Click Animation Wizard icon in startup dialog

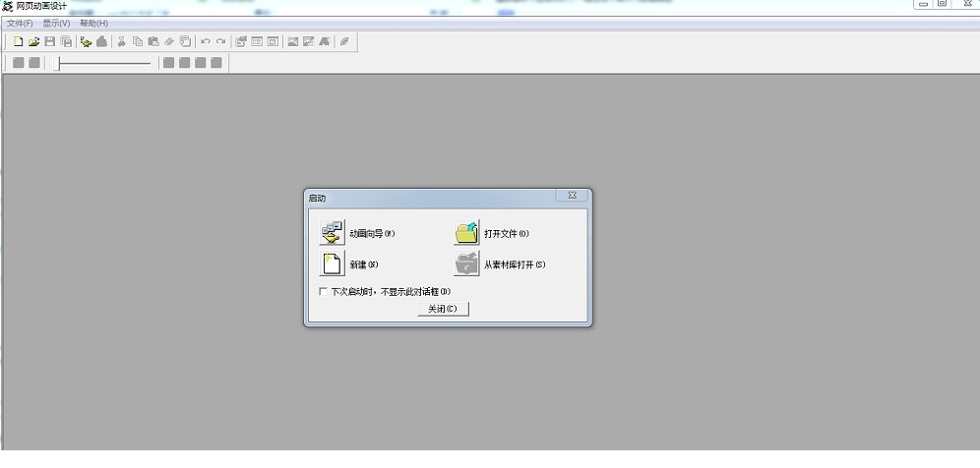point(332,233)
